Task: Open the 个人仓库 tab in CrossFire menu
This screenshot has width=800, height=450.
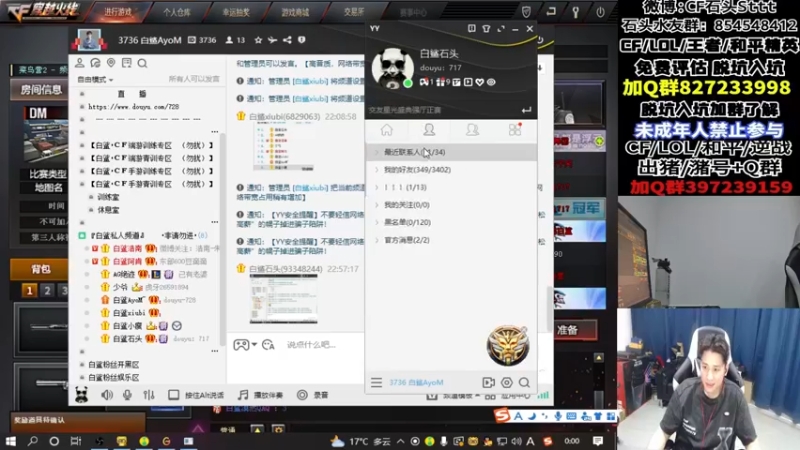Action: 177,12
